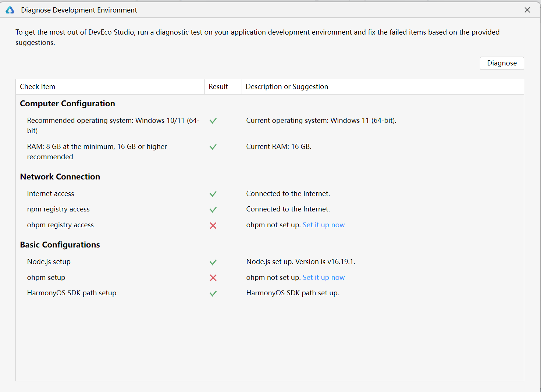Screen dimensions: 541x392
Task: Close the Diagnose Development Environment dialog
Action: 527,10
